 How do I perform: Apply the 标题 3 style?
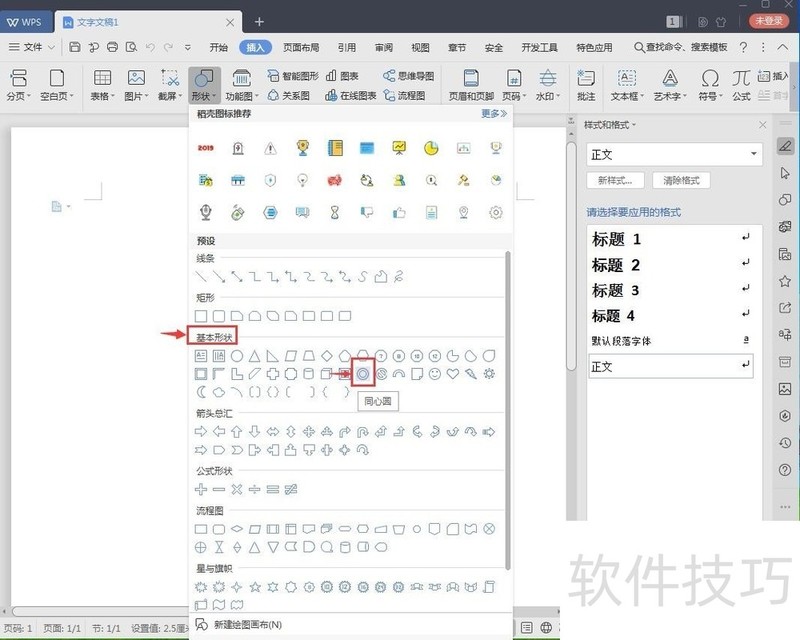tap(670, 290)
